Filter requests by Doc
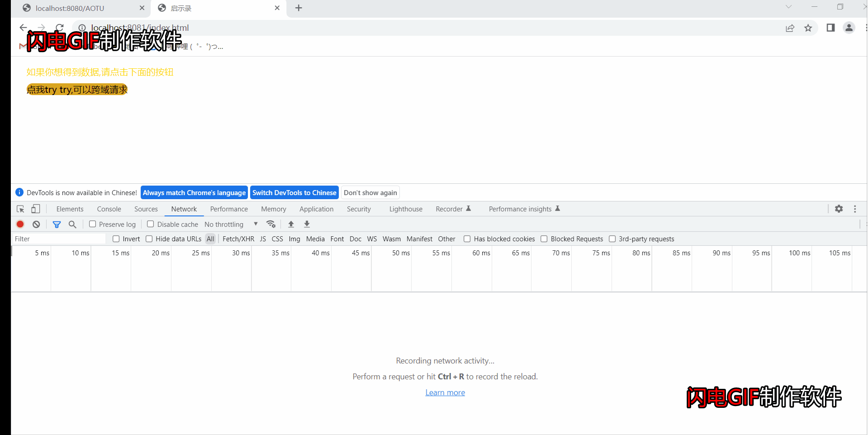Image resolution: width=868 pixels, height=435 pixels. [x=356, y=239]
